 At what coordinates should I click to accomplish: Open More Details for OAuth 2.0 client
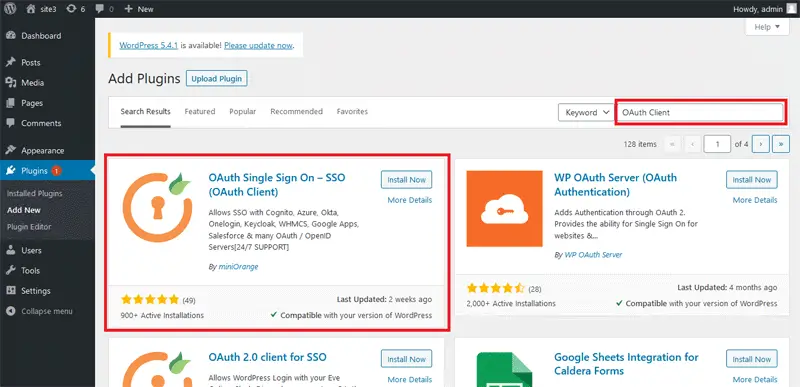point(410,379)
